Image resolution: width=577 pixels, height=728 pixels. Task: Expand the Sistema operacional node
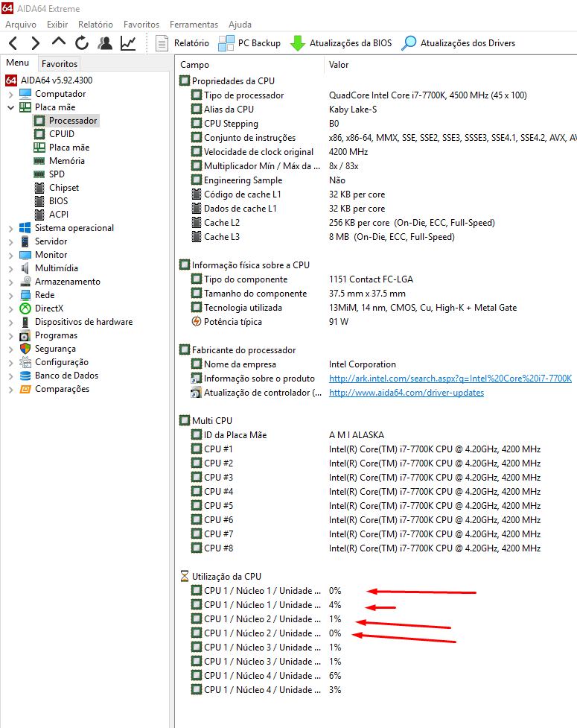coord(10,229)
